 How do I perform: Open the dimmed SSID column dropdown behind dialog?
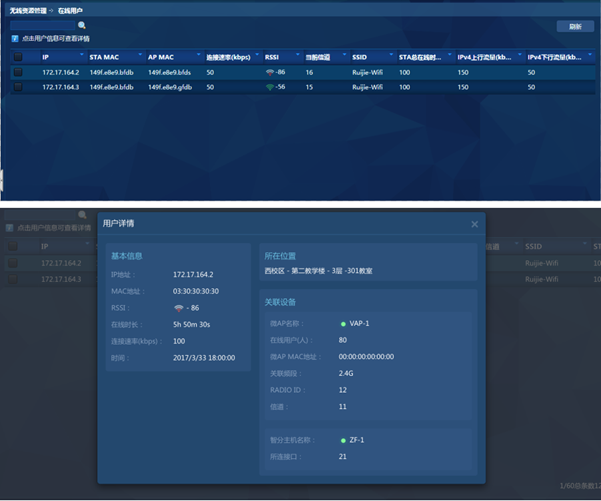(x=585, y=243)
